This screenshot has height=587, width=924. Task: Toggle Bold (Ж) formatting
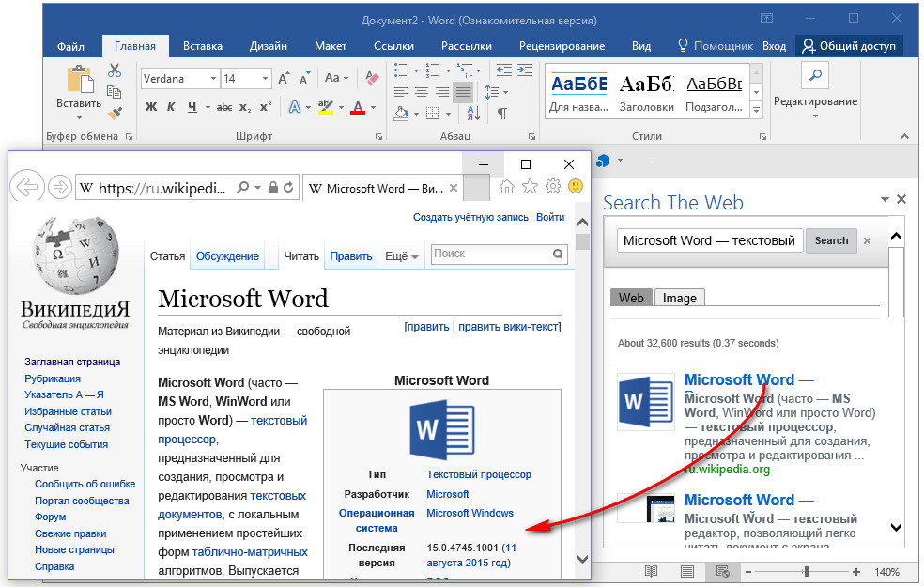point(151,107)
